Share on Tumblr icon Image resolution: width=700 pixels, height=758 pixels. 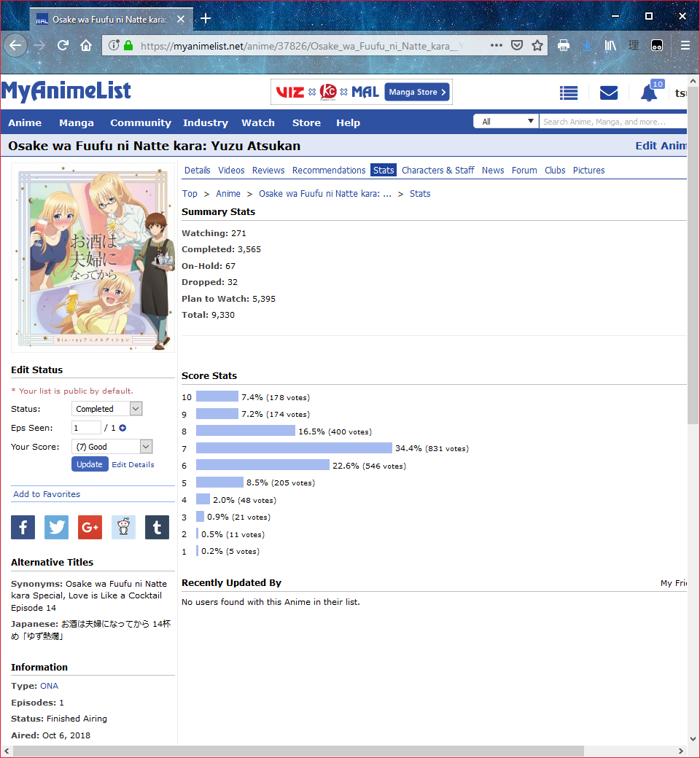click(157, 527)
